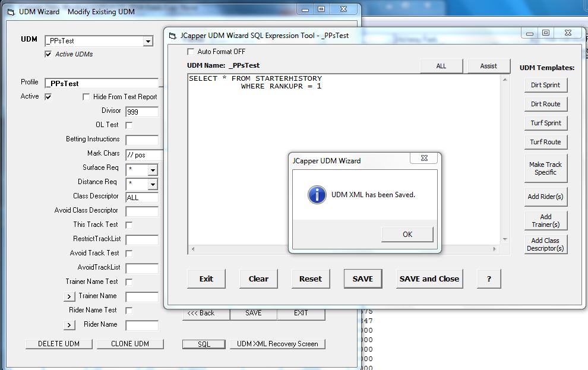588x370 pixels.
Task: Click OK in the saved message dialog
Action: tap(407, 235)
